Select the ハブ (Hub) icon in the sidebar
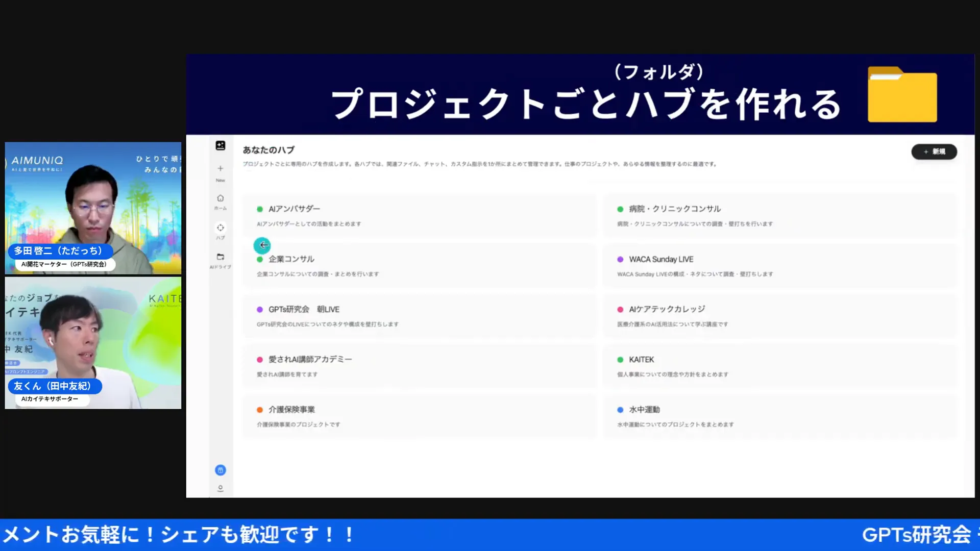The width and height of the screenshot is (980, 551). click(220, 228)
